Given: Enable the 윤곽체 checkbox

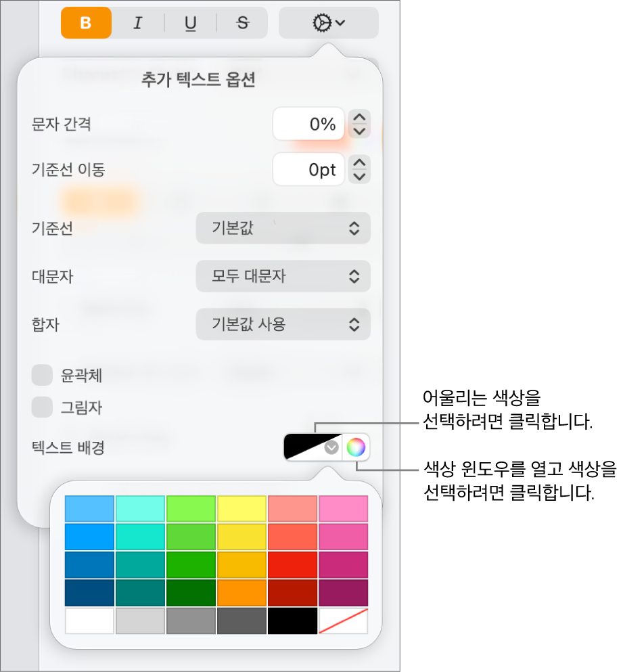Looking at the screenshot, I should 42,375.
